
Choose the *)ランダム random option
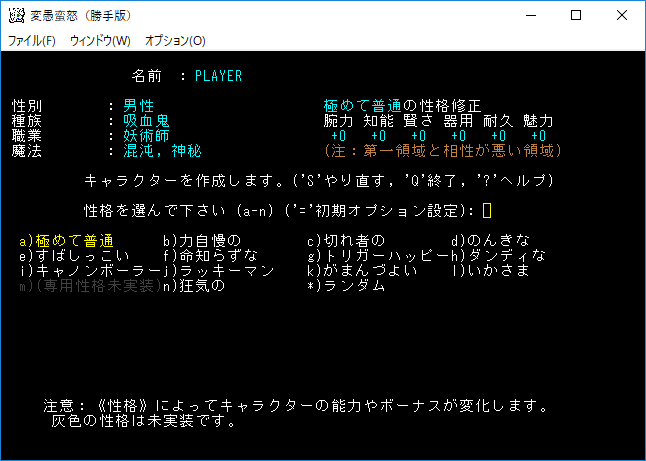[x=346, y=286]
